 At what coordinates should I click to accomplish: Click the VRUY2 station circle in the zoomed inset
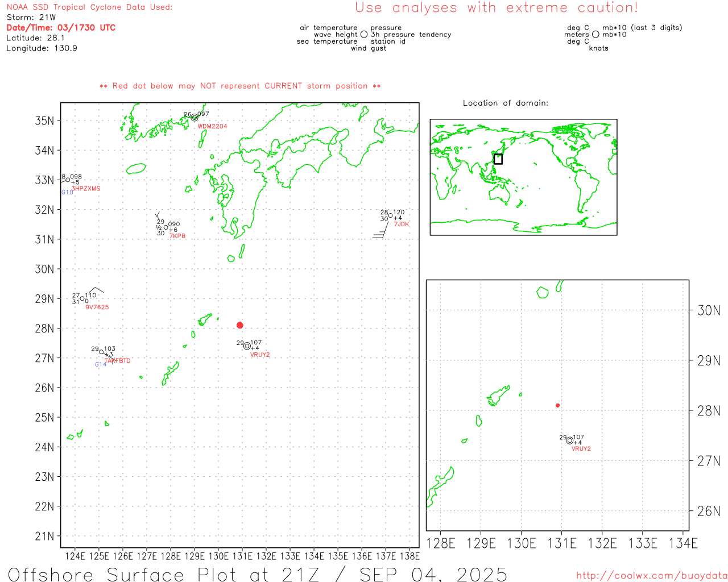(x=569, y=440)
